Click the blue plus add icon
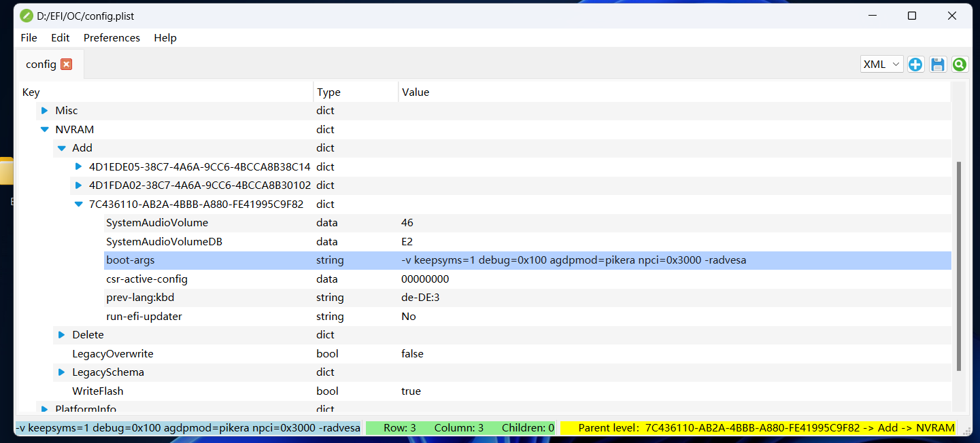Image resolution: width=980 pixels, height=443 pixels. [915, 65]
